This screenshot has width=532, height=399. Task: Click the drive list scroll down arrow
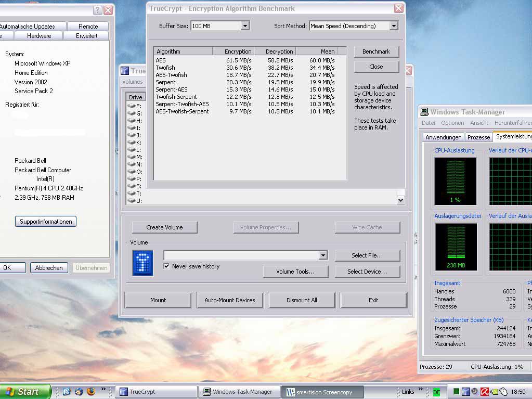401,200
